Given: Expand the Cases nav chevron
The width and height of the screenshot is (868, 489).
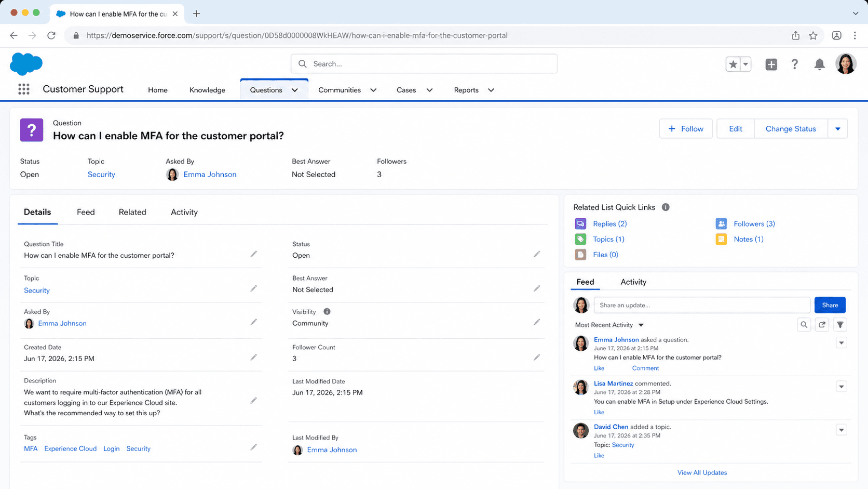Looking at the screenshot, I should (x=429, y=90).
